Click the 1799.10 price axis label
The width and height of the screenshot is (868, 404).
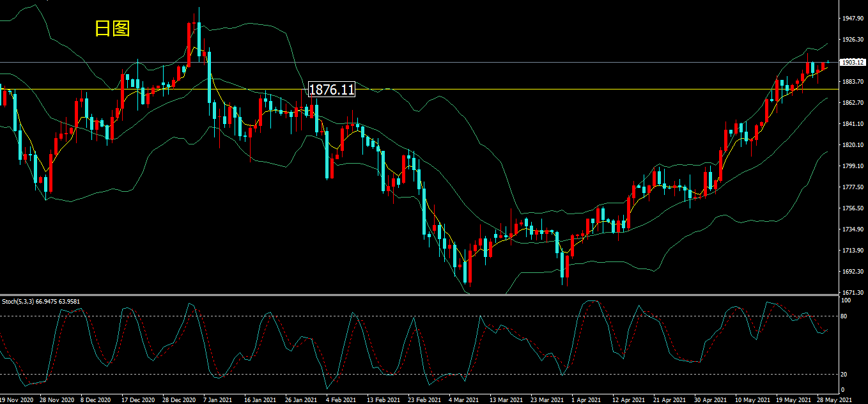(x=854, y=166)
